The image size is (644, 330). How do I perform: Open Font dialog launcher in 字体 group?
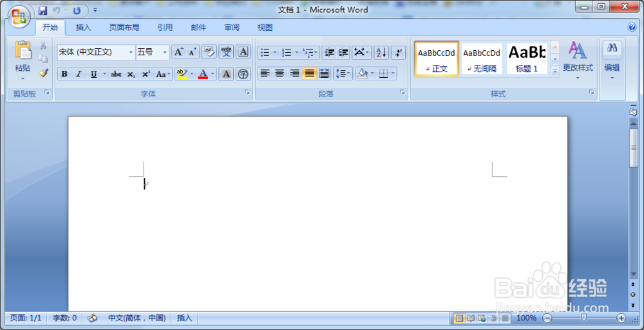[x=247, y=93]
